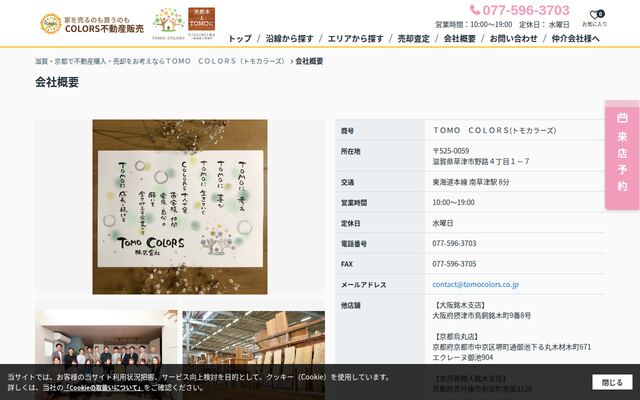Select 会社概要 in the navigation bar
Screen dimensions: 640x400
[x=460, y=38]
